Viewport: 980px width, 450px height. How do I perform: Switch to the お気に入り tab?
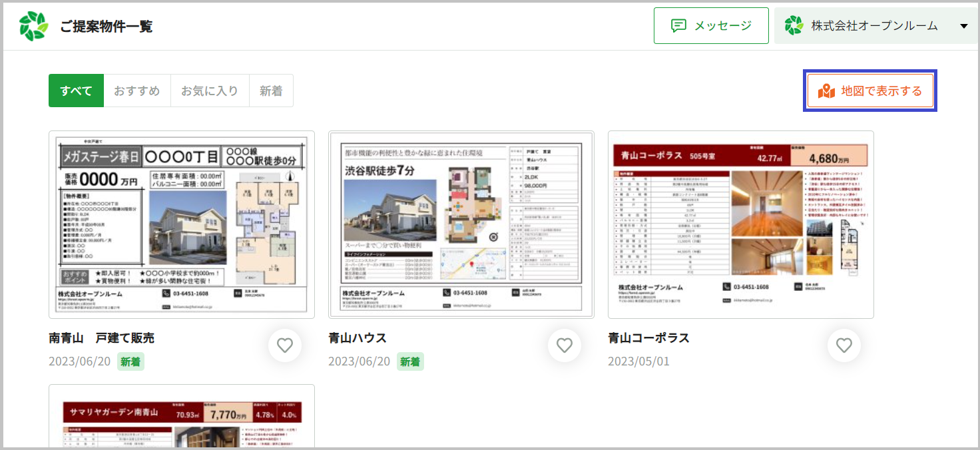[x=210, y=91]
